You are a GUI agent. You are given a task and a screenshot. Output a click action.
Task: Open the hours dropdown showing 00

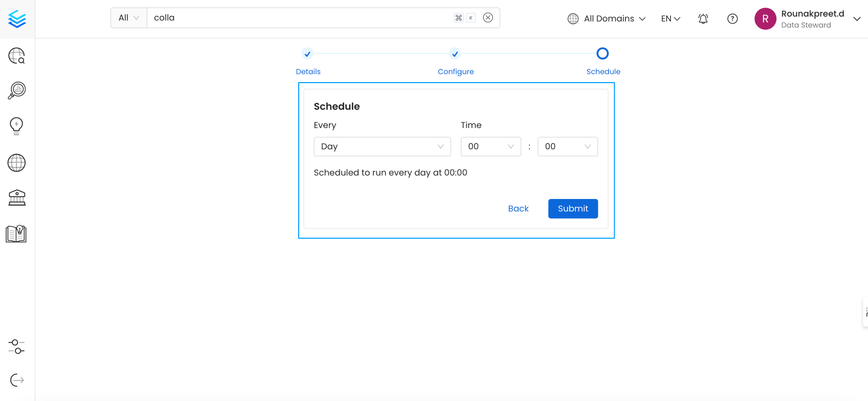491,146
